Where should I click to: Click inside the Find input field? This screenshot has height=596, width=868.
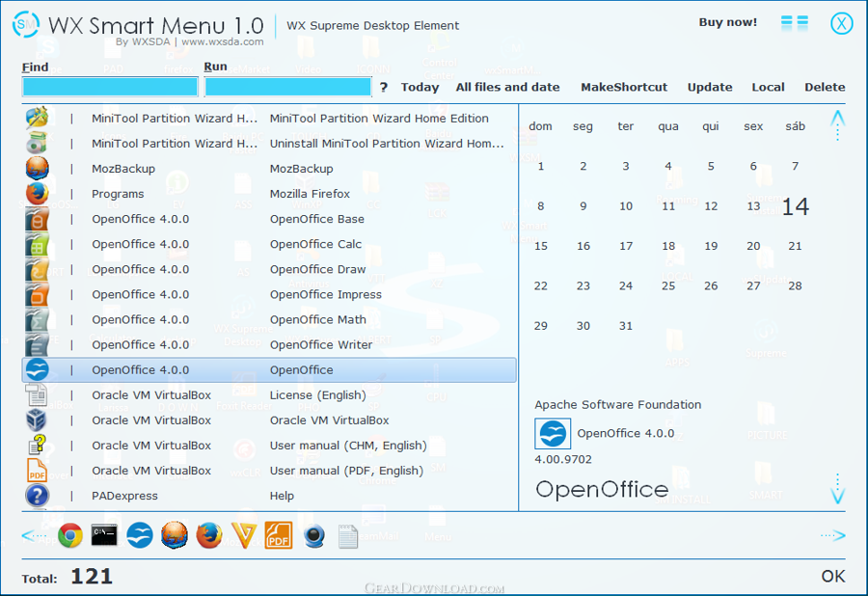tap(110, 87)
